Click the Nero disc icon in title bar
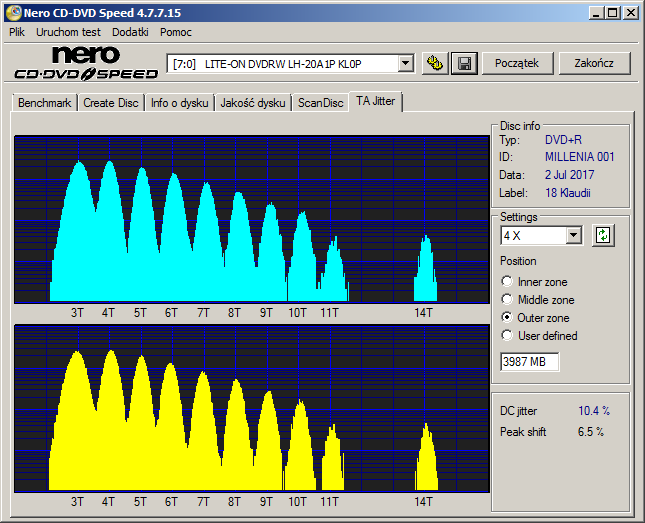Image resolution: width=645 pixels, height=523 pixels. coord(13,13)
